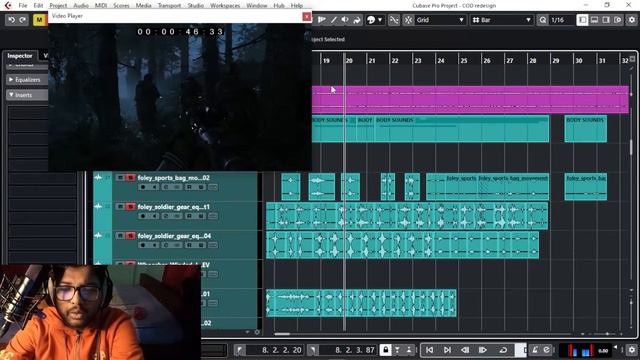The height and width of the screenshot is (360, 640).
Task: Close the Video Player window
Action: point(307,16)
